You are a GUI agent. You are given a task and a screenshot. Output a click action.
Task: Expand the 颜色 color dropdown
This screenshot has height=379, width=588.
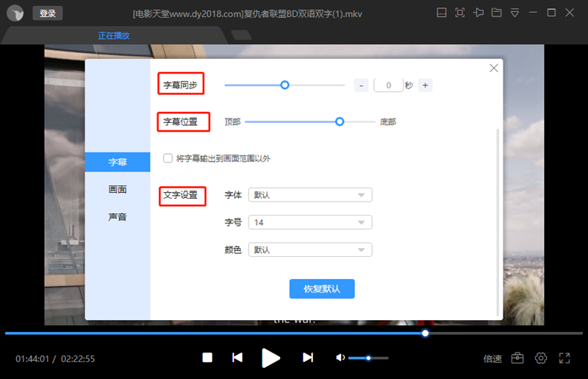point(310,250)
